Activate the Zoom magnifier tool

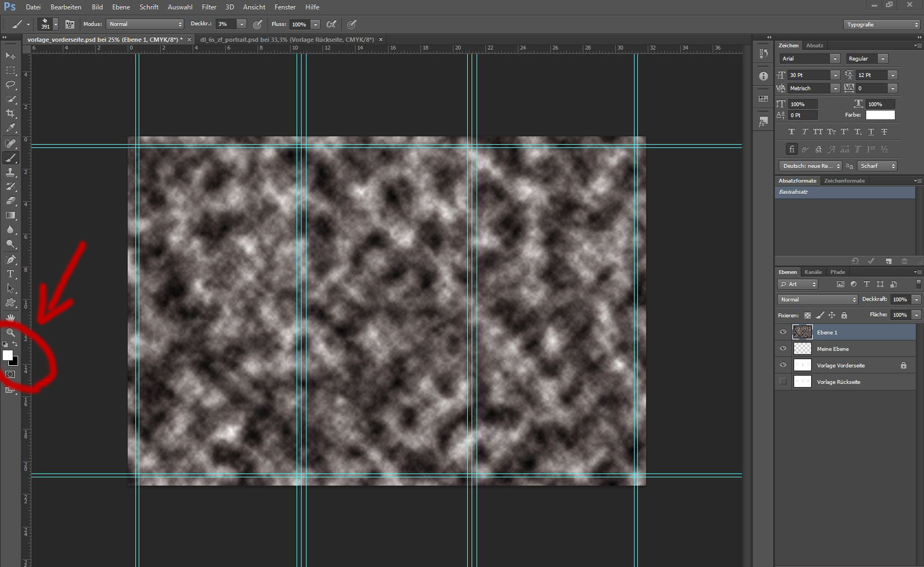click(x=10, y=332)
